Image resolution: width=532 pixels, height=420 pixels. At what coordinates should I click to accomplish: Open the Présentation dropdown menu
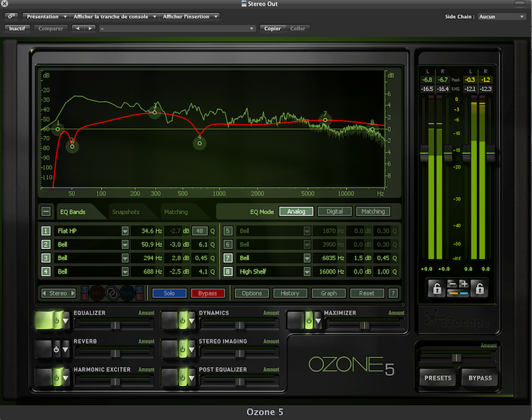pyautogui.click(x=45, y=16)
